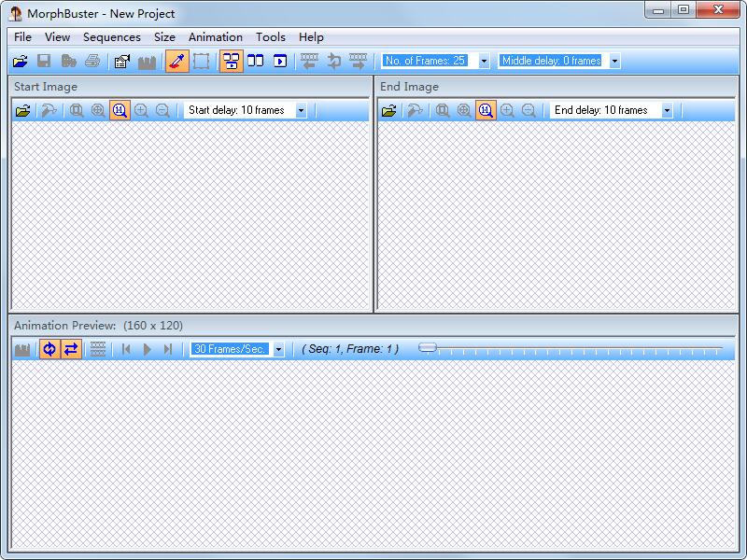Open the Sequences menu
Image resolution: width=747 pixels, height=560 pixels.
(x=111, y=37)
